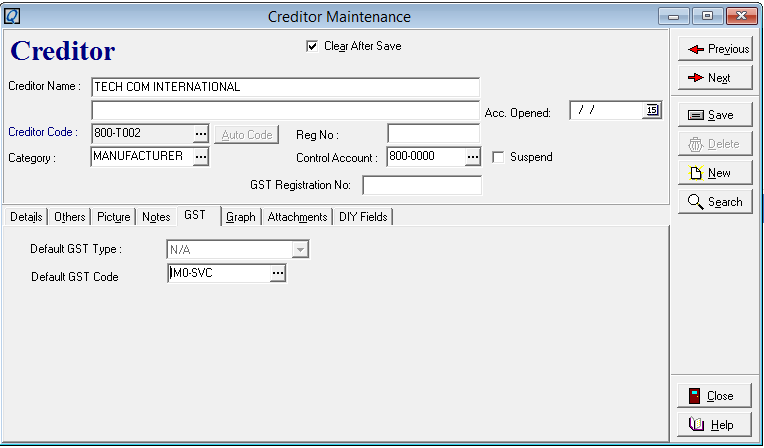The height and width of the screenshot is (448, 764).
Task: Save the creditor record
Action: click(x=715, y=115)
